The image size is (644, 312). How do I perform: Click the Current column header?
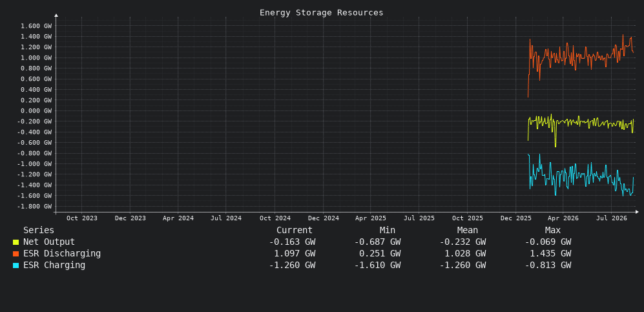click(295, 231)
